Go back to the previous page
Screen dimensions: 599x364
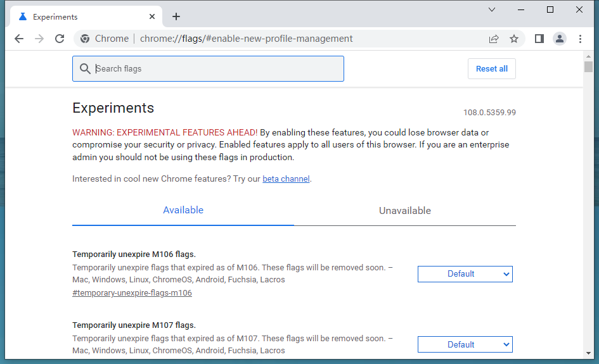tap(19, 39)
